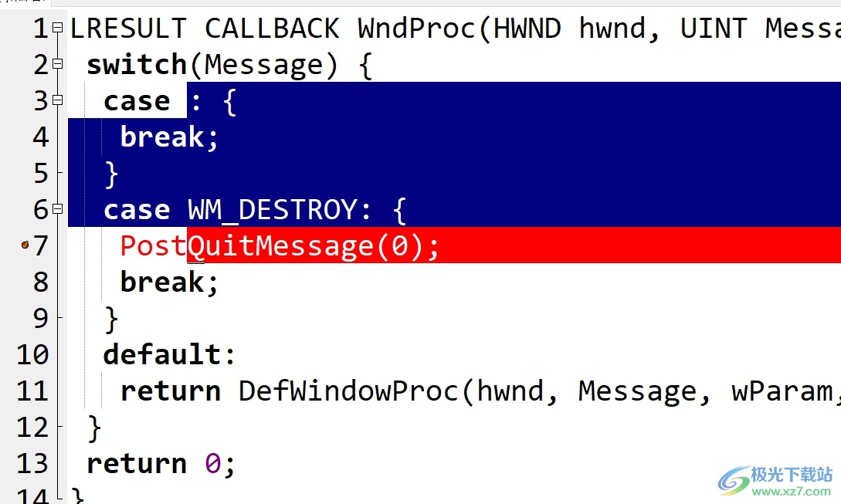Click the LRESULT keyword on line 1
The height and width of the screenshot is (504, 841).
tap(129, 29)
